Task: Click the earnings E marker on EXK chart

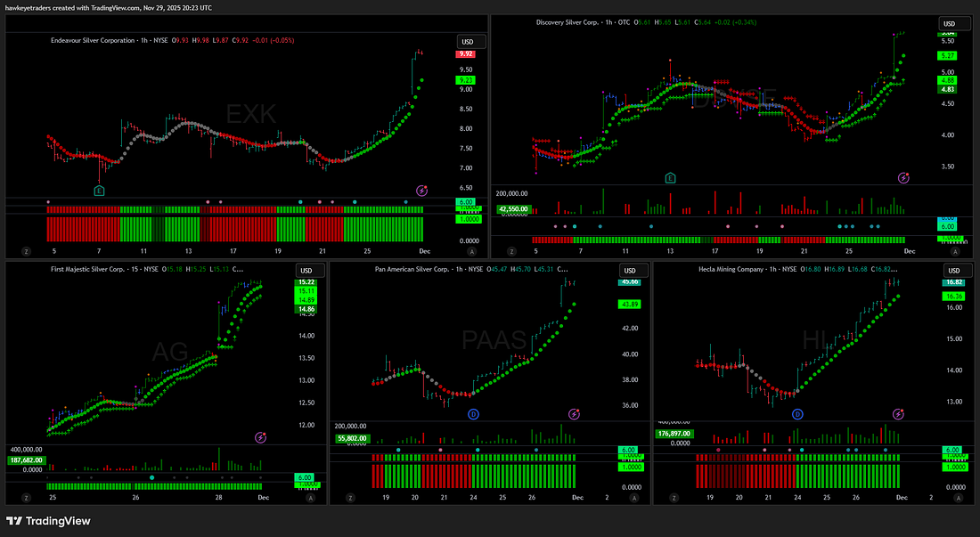Action: coord(99,191)
